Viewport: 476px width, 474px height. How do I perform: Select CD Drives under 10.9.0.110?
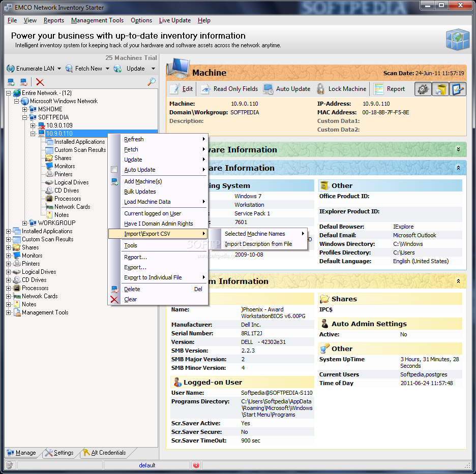[67, 191]
